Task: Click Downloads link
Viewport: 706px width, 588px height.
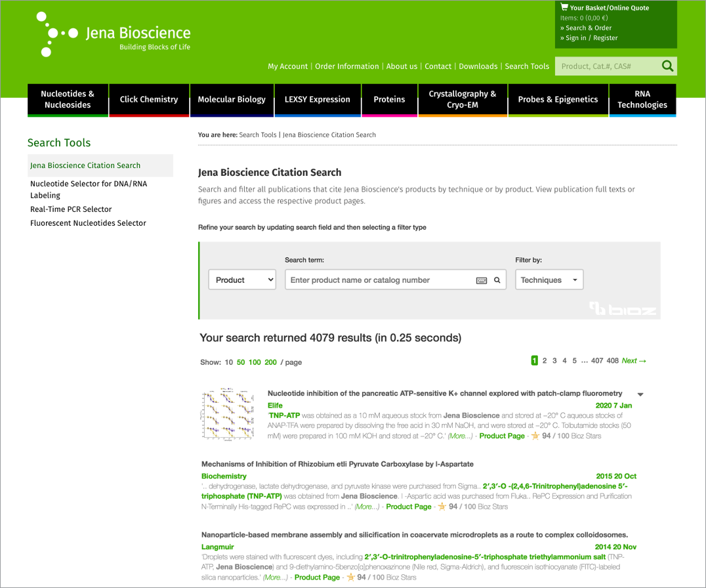Action: pyautogui.click(x=478, y=66)
